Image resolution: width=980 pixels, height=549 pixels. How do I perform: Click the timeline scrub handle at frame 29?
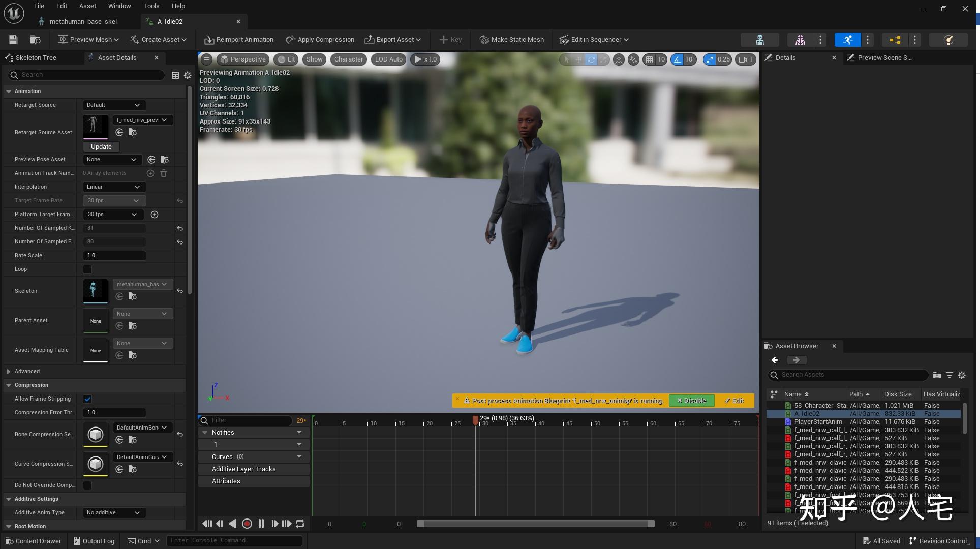(x=475, y=420)
